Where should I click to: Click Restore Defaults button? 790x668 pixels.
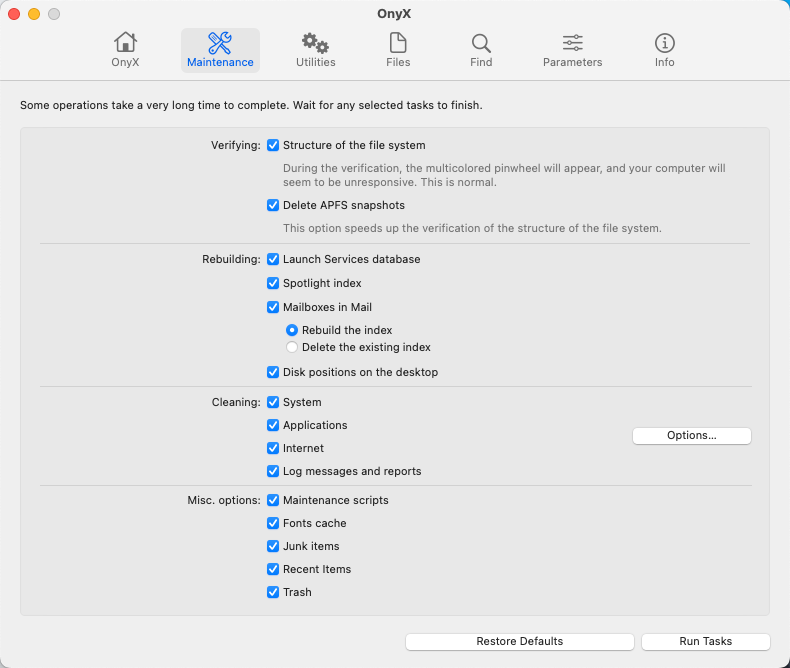[519, 641]
